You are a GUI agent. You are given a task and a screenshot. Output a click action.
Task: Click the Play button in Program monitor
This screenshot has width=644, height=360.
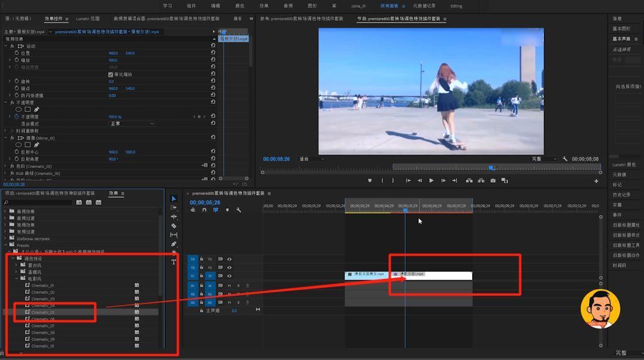(431, 181)
